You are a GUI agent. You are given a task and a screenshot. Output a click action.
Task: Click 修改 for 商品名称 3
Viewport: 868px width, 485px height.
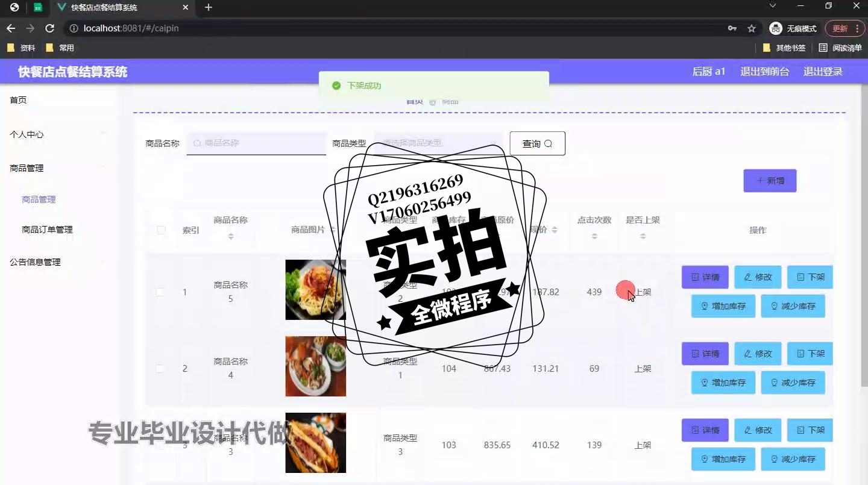[x=758, y=430]
